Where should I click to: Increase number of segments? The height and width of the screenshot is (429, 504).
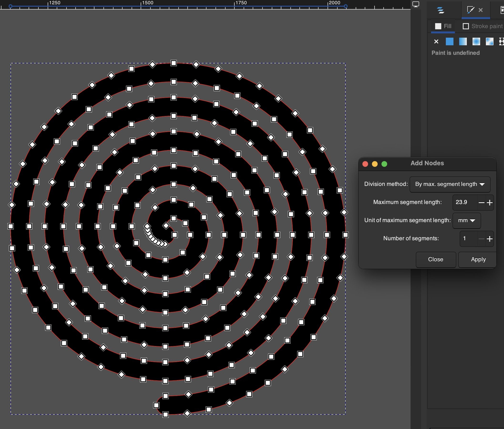click(x=490, y=239)
